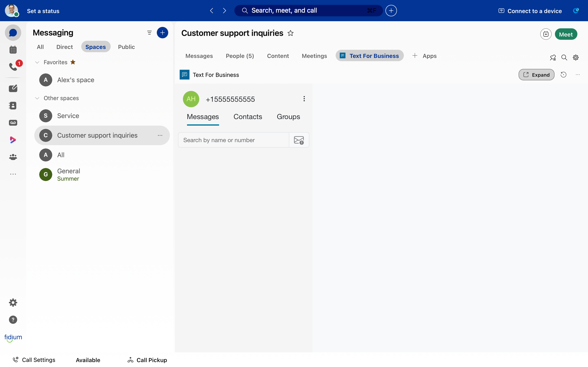Favorite the space with the star icon
The image size is (588, 367).
point(291,33)
